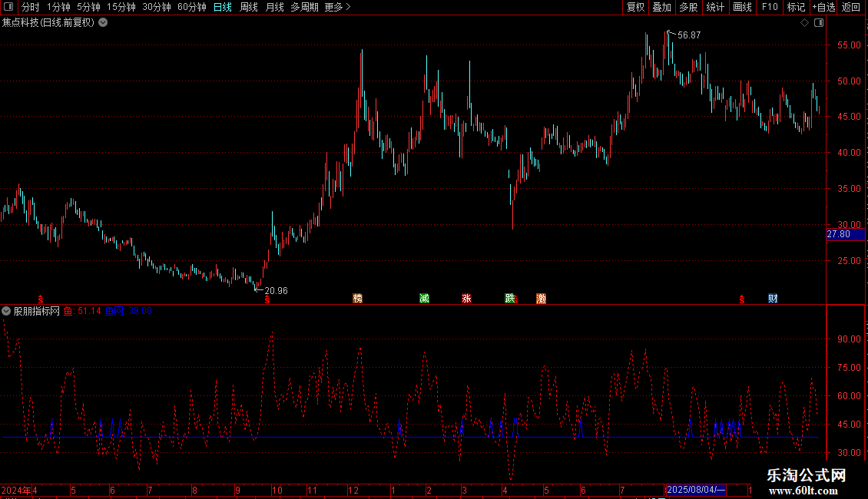Click the 2025/08/04 date cursor label

point(696,490)
